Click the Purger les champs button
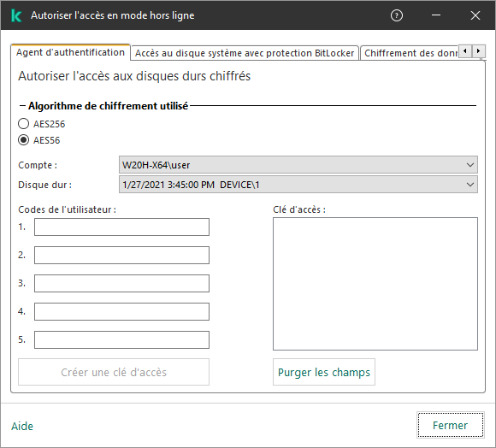496x448 pixels. coord(324,372)
